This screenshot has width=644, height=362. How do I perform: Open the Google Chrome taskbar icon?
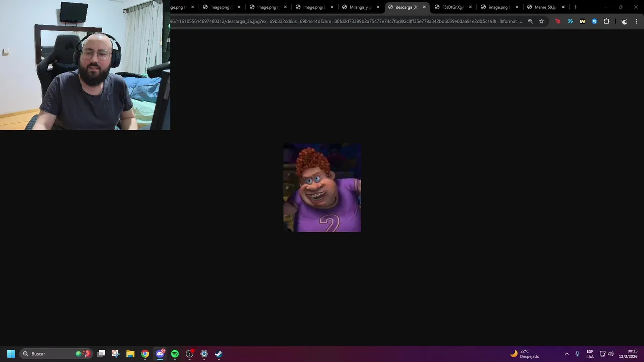pyautogui.click(x=145, y=354)
